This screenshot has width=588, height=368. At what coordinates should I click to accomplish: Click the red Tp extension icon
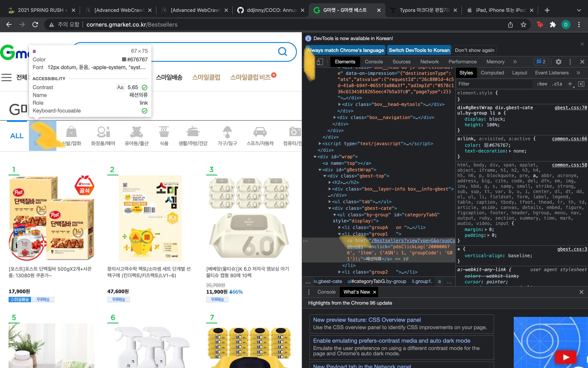540,25
